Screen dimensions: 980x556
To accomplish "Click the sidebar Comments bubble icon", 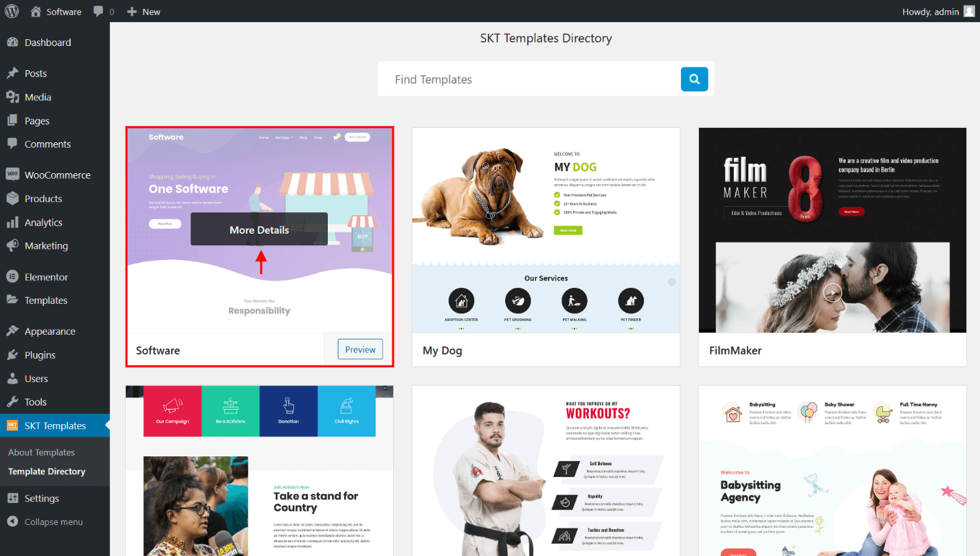I will coord(12,144).
